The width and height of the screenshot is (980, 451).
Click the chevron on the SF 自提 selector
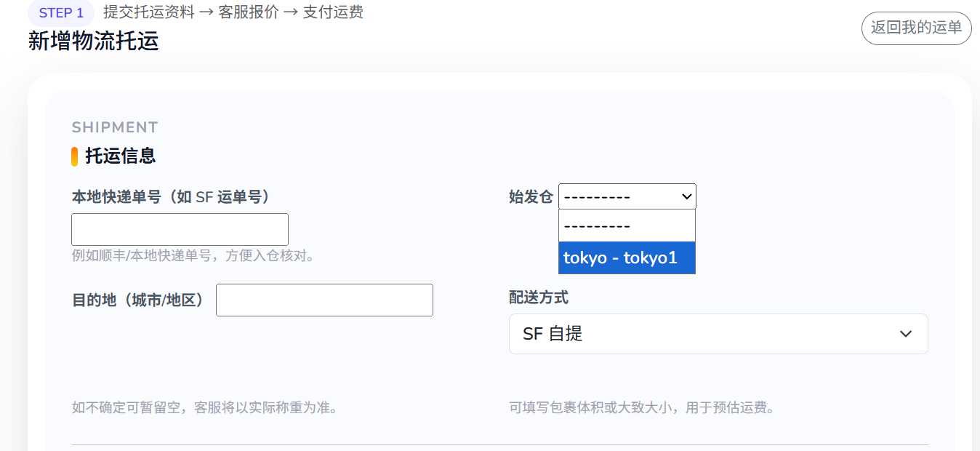click(905, 333)
